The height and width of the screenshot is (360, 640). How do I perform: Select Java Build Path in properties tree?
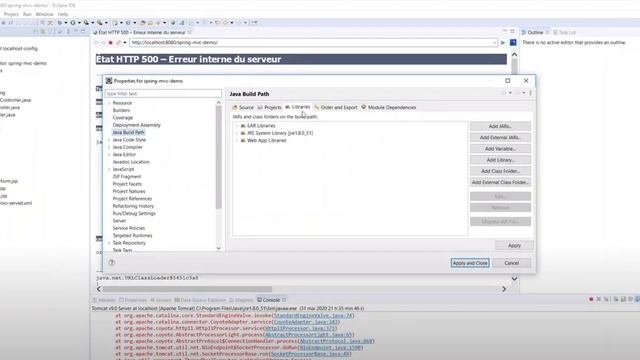pyautogui.click(x=128, y=132)
